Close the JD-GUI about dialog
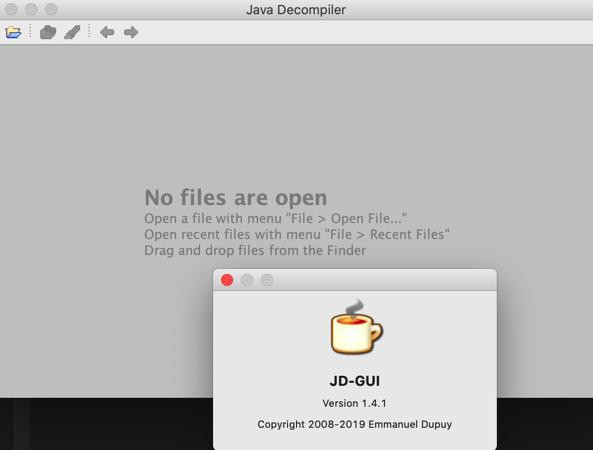593x450 pixels. click(227, 280)
